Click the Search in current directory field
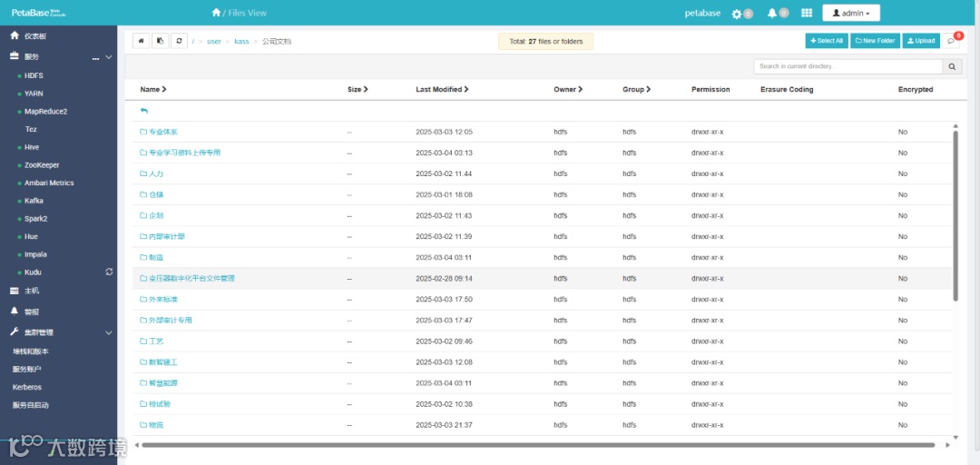This screenshot has height=465, width=980. [x=848, y=66]
